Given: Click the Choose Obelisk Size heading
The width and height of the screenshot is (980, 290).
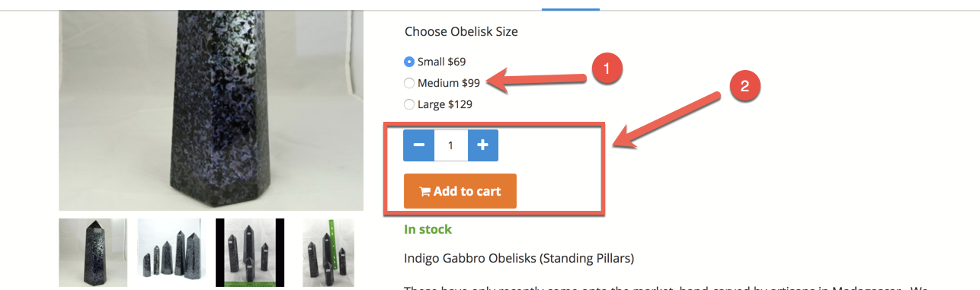Looking at the screenshot, I should [x=461, y=31].
